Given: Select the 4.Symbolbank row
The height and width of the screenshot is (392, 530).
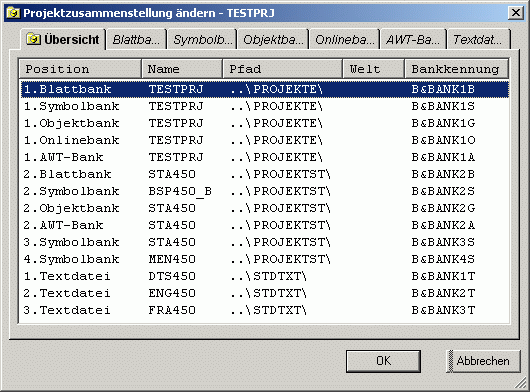Looking at the screenshot, I should point(265,259).
